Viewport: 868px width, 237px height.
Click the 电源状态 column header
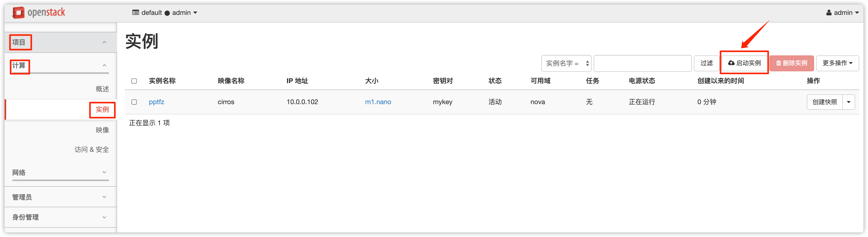[x=642, y=81]
